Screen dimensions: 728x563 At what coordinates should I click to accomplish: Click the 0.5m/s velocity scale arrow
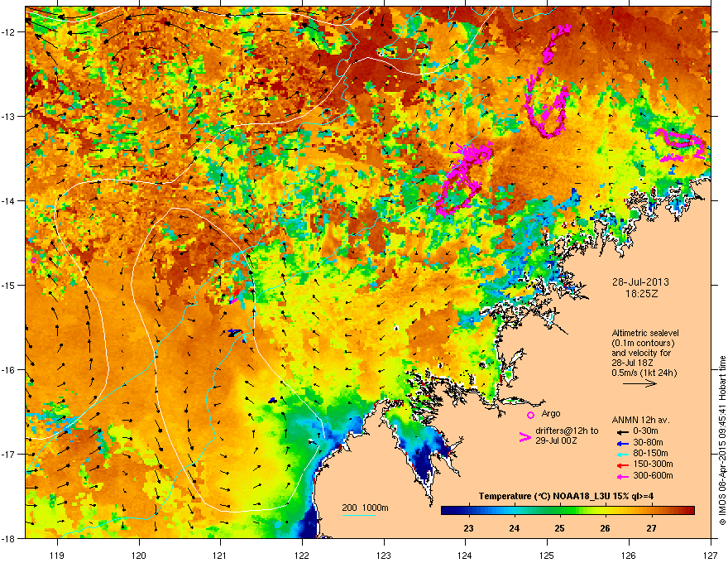point(639,383)
